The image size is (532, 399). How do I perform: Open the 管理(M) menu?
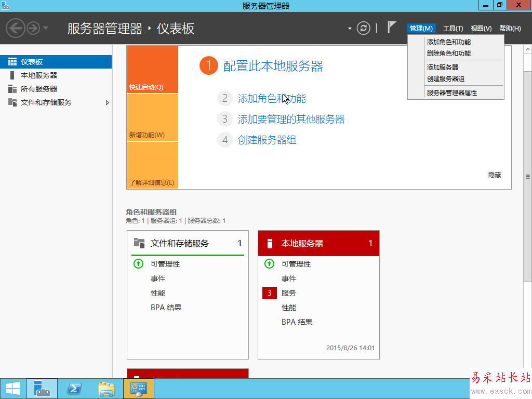tap(421, 29)
